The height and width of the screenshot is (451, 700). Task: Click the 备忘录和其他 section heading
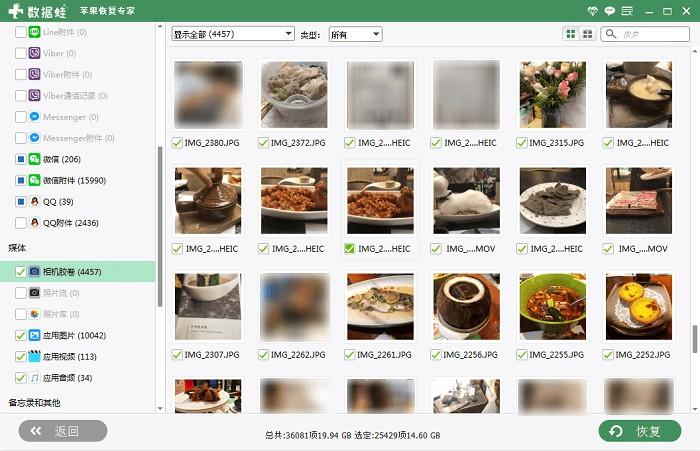(x=34, y=403)
